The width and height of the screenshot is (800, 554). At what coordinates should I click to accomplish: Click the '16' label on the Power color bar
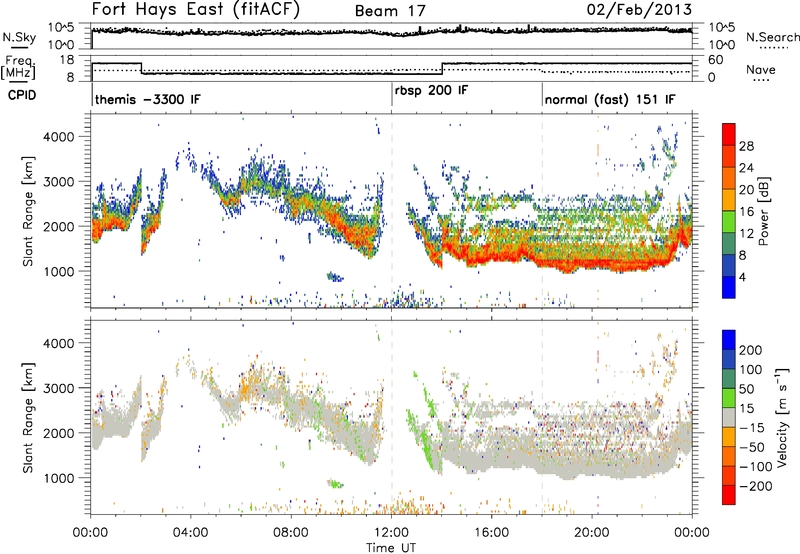[746, 212]
